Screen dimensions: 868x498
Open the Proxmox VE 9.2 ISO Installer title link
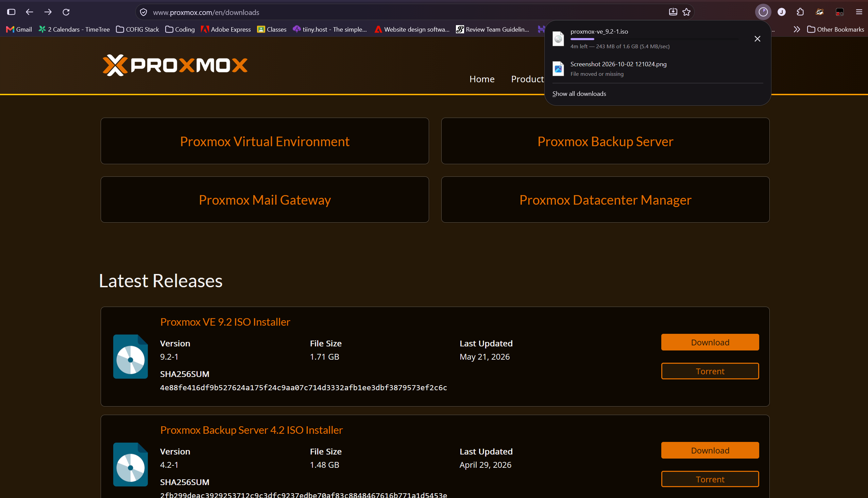point(225,322)
